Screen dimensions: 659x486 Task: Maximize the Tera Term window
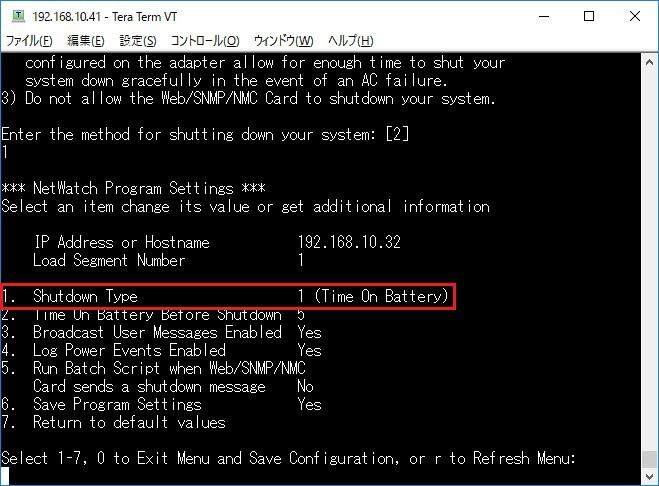[x=589, y=16]
